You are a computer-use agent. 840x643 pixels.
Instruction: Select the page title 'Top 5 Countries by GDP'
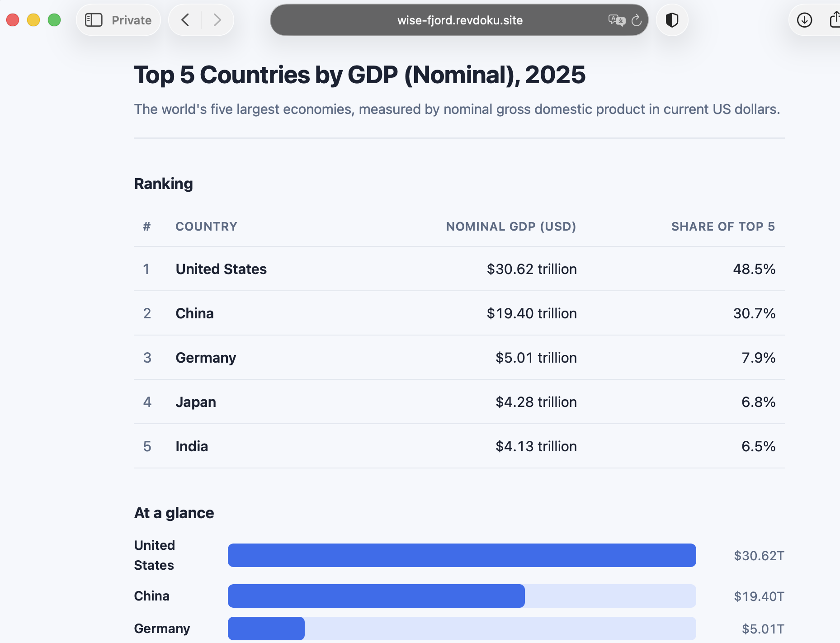pos(360,75)
